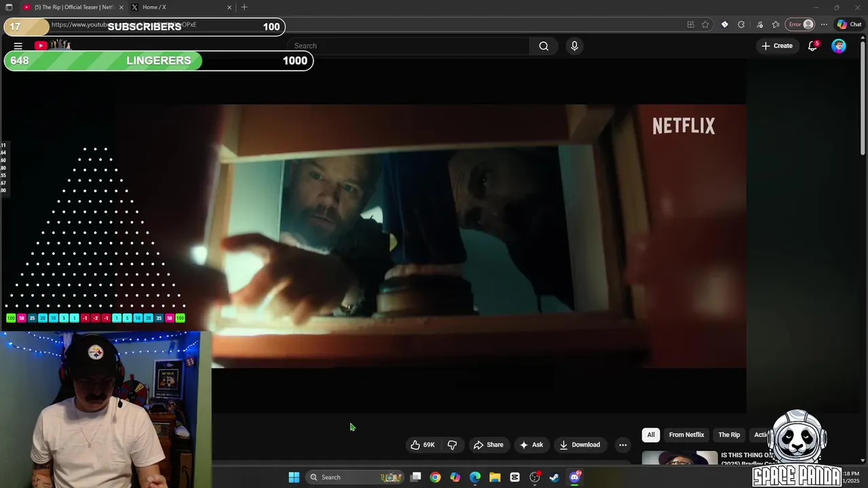Close the Home / X tab

point(229,7)
